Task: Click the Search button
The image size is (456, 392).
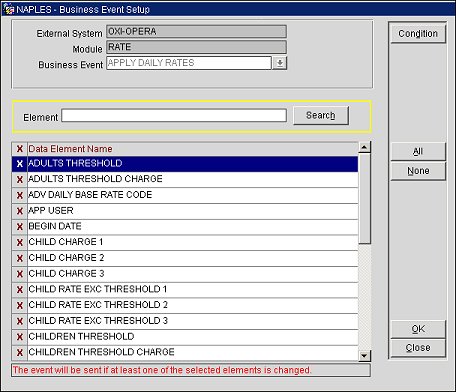Action: tap(321, 115)
